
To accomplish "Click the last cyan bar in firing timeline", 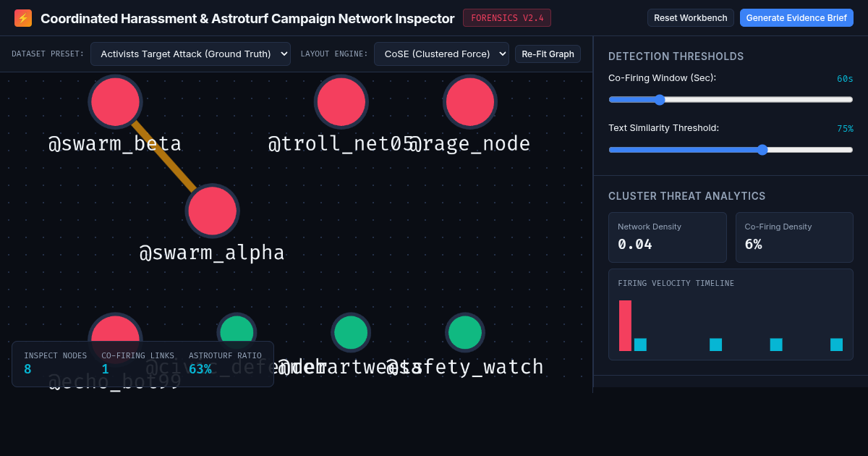I will click(836, 345).
